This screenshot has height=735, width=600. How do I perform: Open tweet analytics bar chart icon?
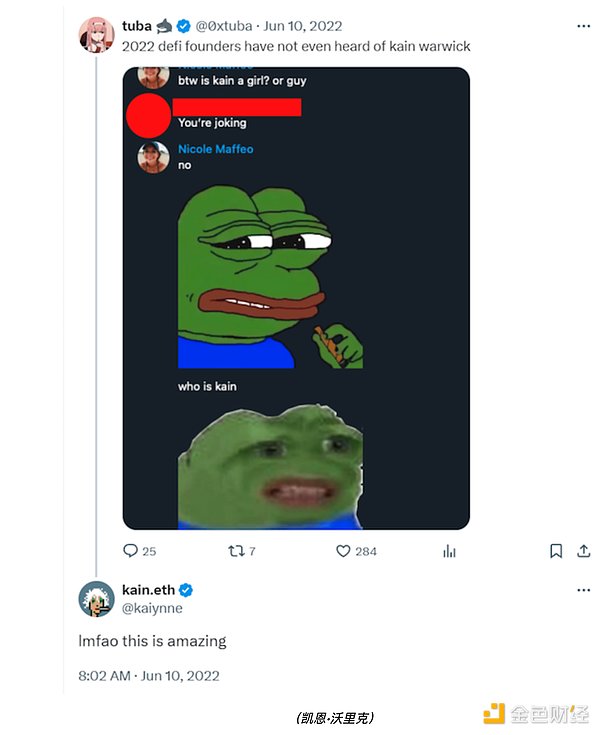tap(450, 551)
